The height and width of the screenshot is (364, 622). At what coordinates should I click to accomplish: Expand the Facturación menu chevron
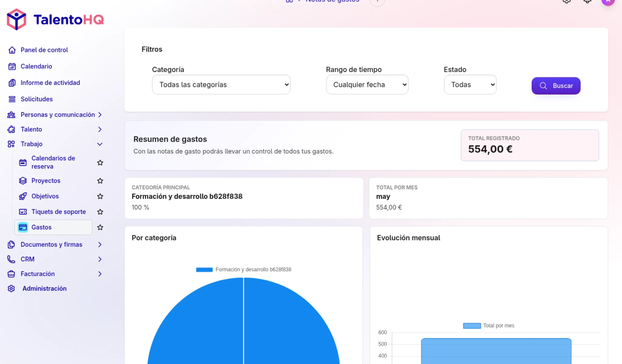point(100,274)
